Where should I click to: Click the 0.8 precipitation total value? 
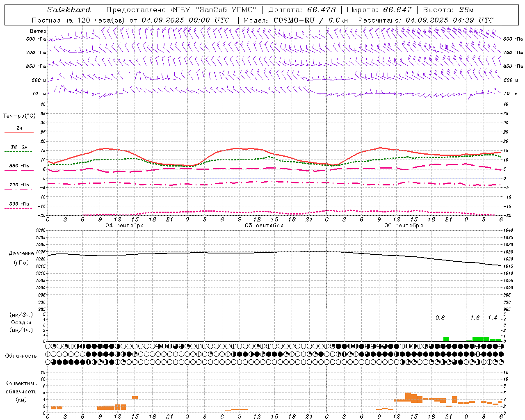(440, 318)
